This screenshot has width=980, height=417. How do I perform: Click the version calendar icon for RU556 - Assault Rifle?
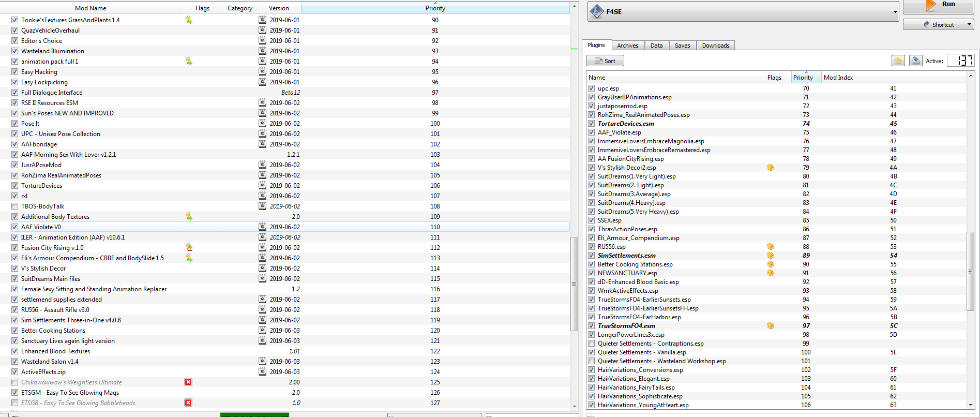click(x=262, y=309)
